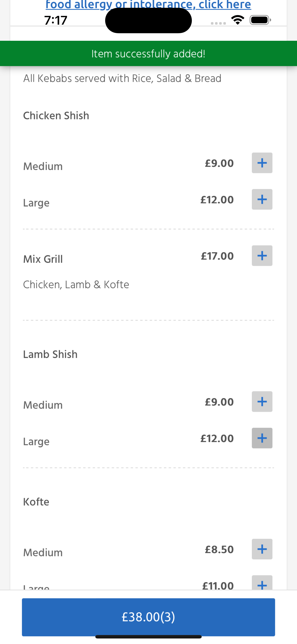Add Large Lamb Shish with plus icon

point(262,438)
